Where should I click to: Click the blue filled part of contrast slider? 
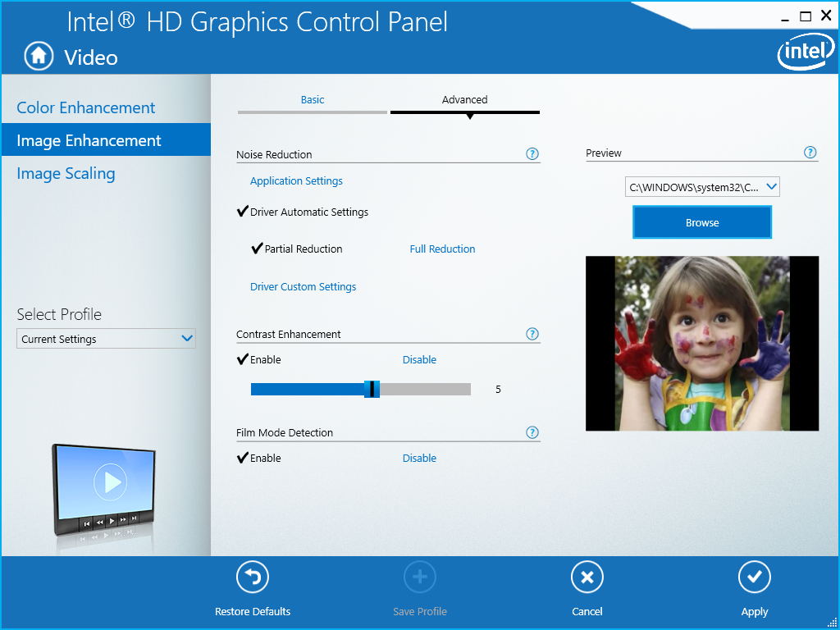(308, 390)
